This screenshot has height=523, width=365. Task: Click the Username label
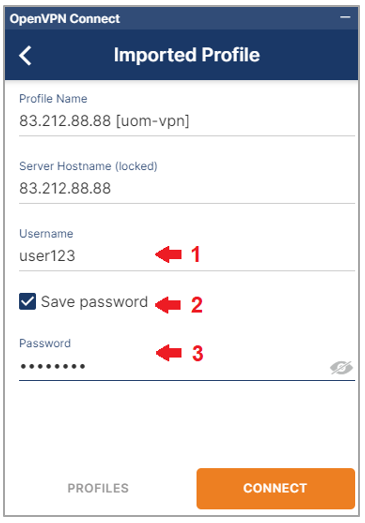coord(46,233)
